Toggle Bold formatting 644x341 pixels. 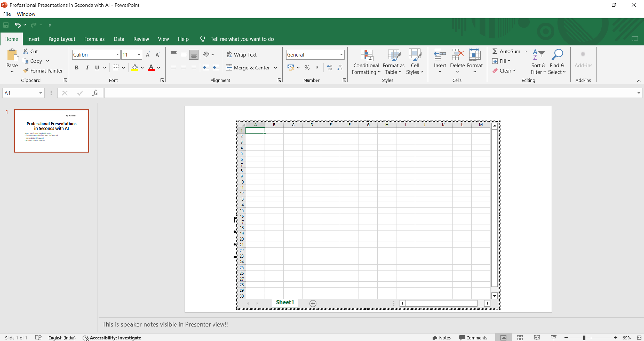click(77, 68)
